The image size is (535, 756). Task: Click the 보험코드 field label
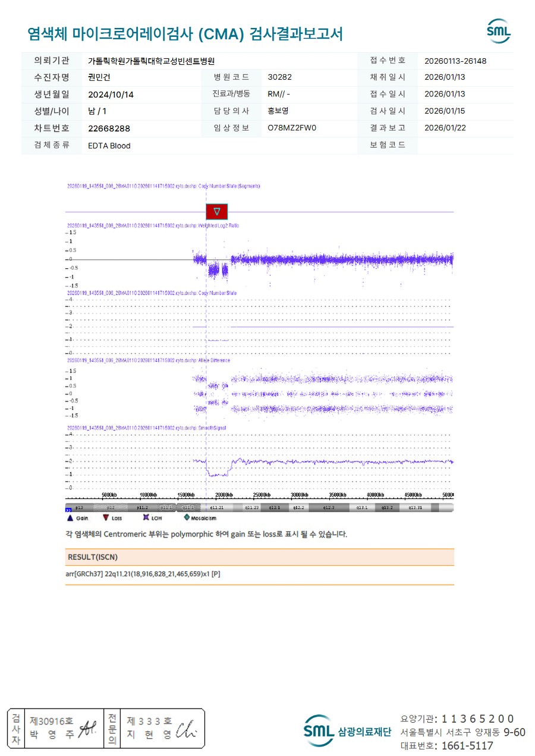[x=388, y=145]
